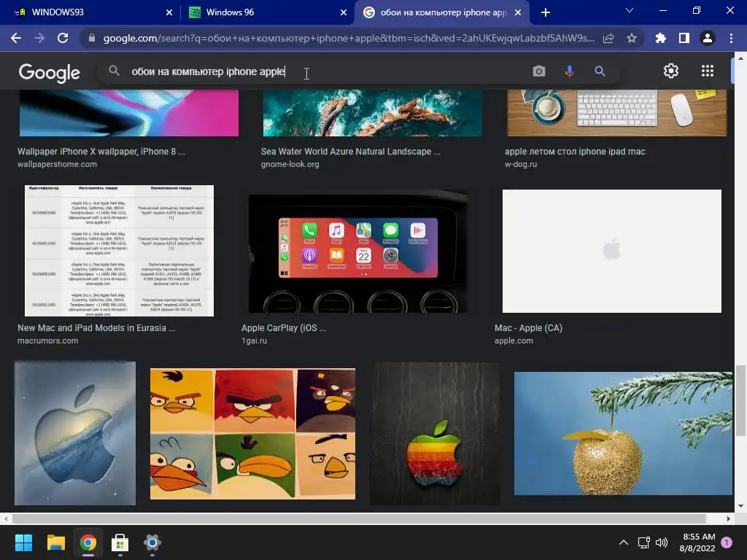
Task: Switch to the Windows 96 tab
Action: (267, 12)
